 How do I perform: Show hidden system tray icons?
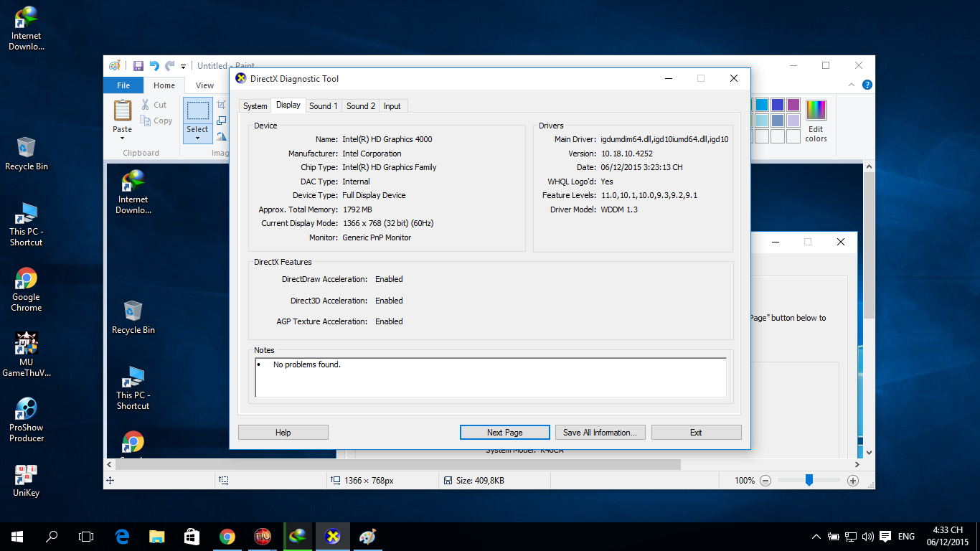pyautogui.click(x=816, y=537)
